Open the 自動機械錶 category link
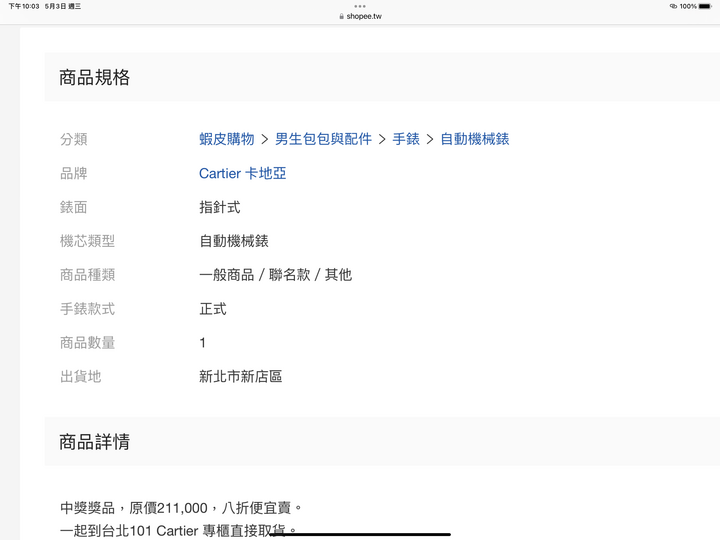720x540 pixels. coord(475,139)
